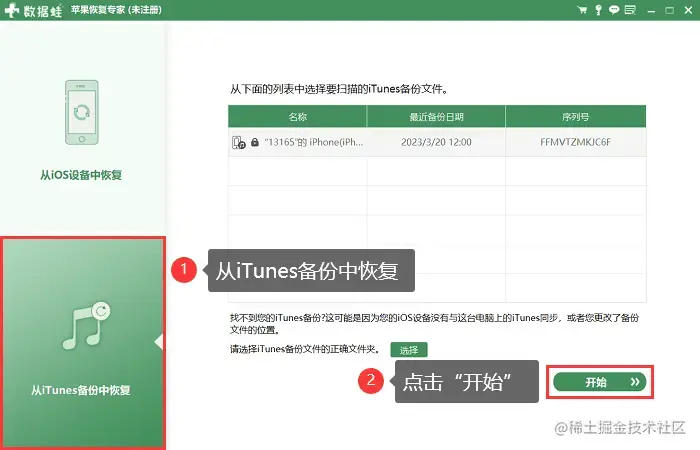Click the music note iTunes icon
The image size is (700, 450).
pyautogui.click(x=87, y=325)
